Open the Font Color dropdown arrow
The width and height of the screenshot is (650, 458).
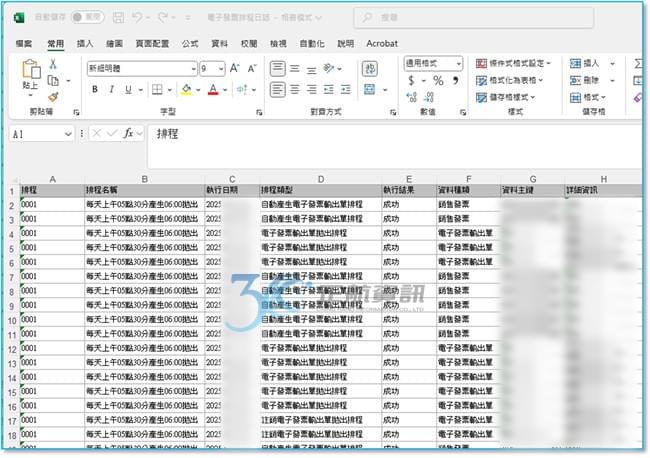click(225, 90)
